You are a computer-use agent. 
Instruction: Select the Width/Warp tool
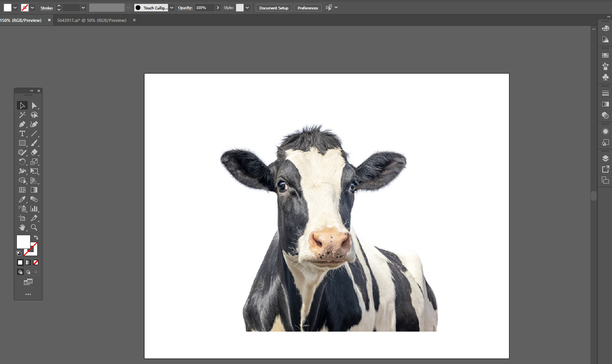click(22, 171)
